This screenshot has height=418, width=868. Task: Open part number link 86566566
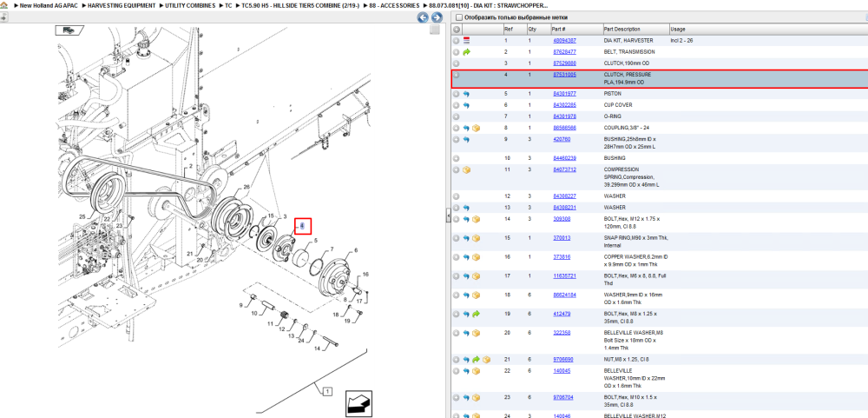564,128
